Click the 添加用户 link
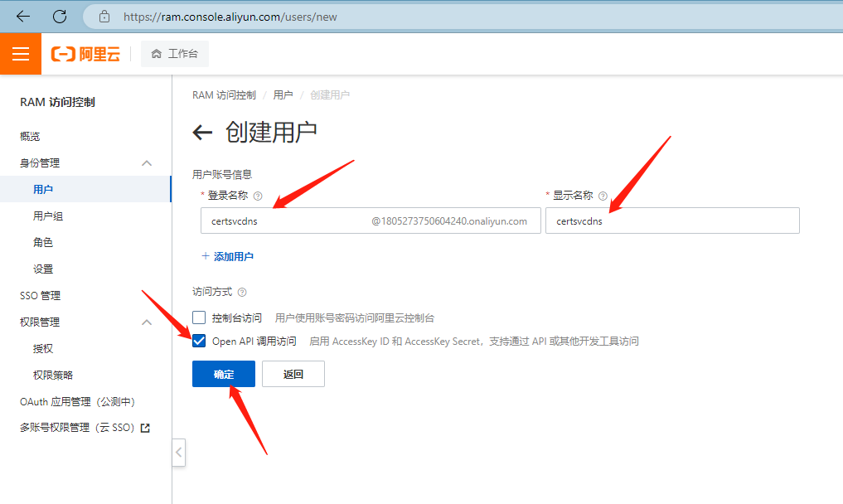The image size is (843, 504). (227, 257)
